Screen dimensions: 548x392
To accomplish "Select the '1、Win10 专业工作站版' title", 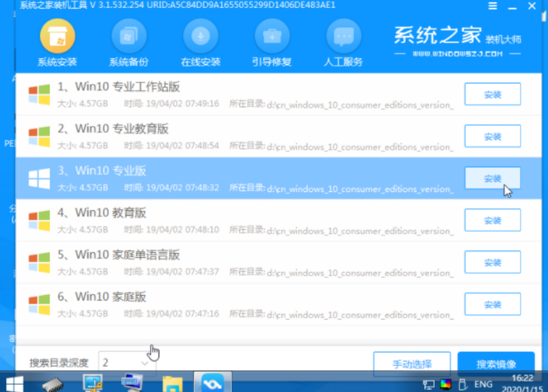I will pyautogui.click(x=118, y=87).
